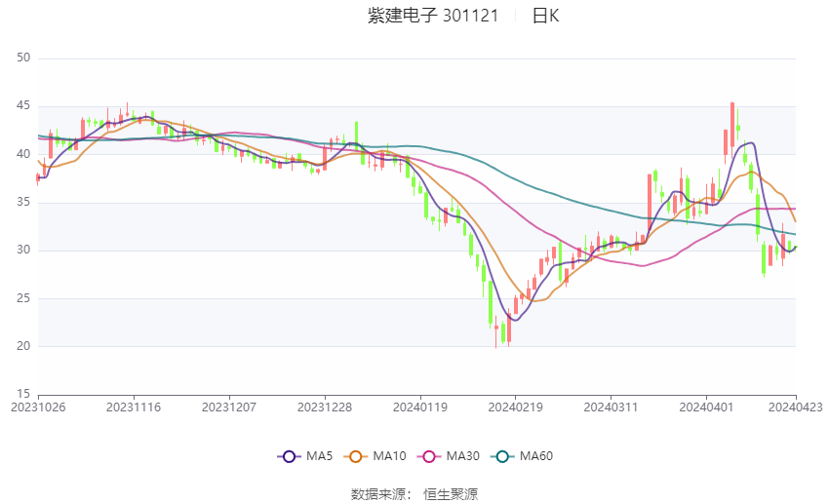
Task: Hide the MA5 line via its label
Action: coord(319,456)
